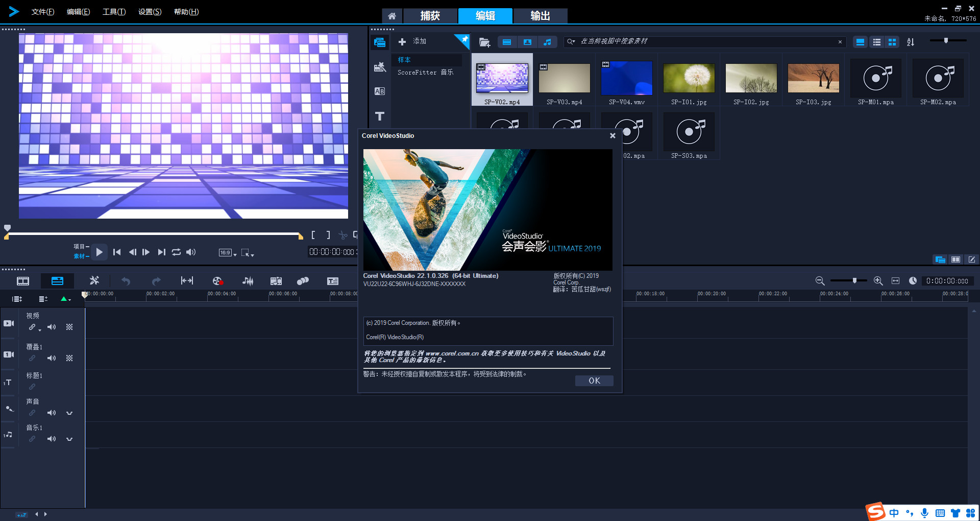Viewport: 980px width, 521px height.
Task: Open the record/capture option icon
Action: 218,281
